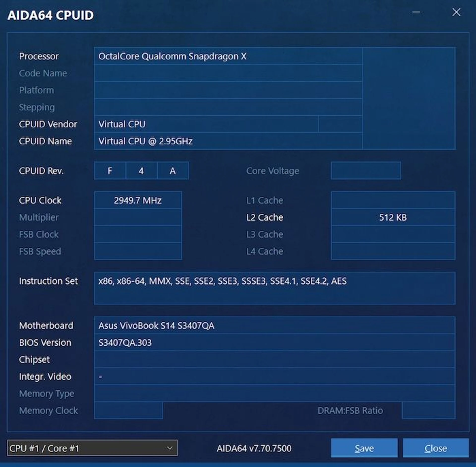Click the L3 Cache label
The image size is (476, 467).
point(265,234)
